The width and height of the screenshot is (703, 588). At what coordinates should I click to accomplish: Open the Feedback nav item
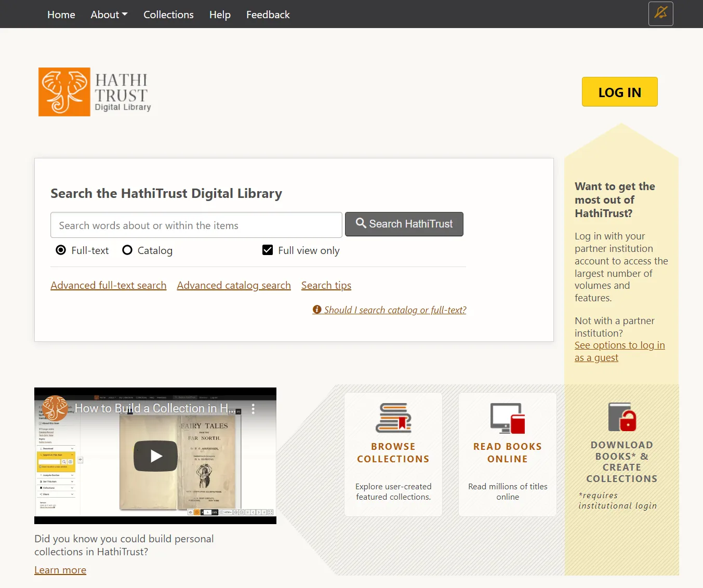click(268, 15)
